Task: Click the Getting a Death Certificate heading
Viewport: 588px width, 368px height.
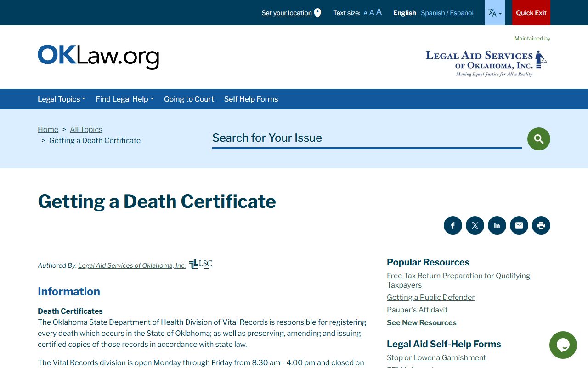Action: [x=157, y=201]
